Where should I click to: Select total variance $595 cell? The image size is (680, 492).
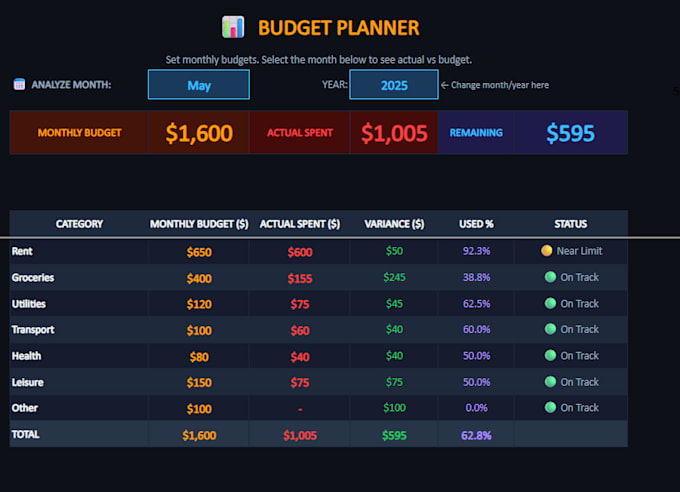[x=394, y=435]
